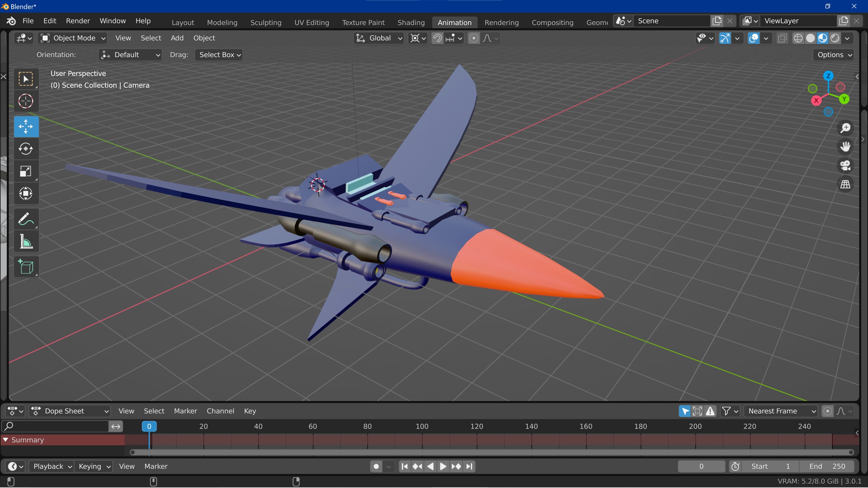Image resolution: width=868 pixels, height=488 pixels.
Task: Select the Add Cube tool
Action: point(26,267)
